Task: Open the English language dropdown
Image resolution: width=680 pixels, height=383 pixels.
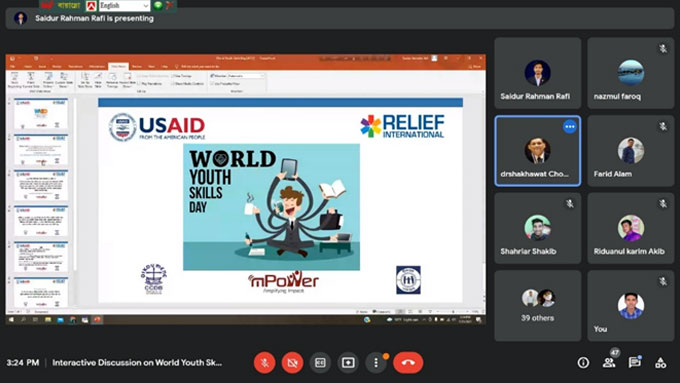Action: click(124, 6)
